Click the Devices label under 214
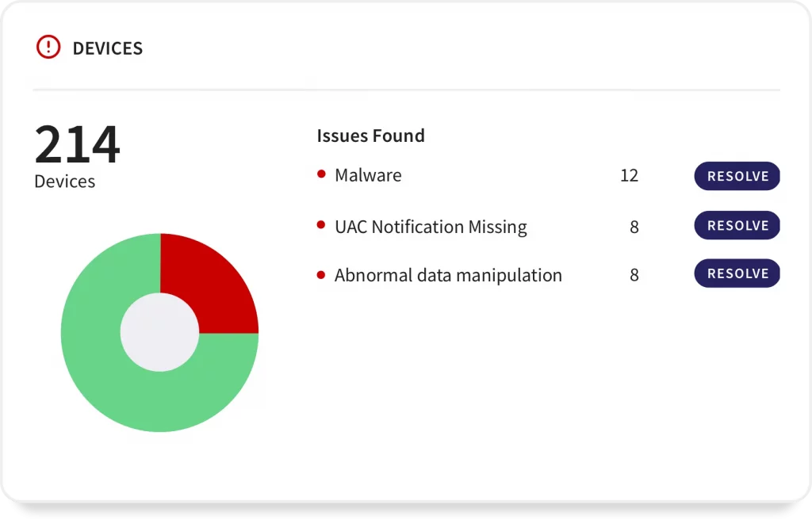The image size is (812, 520). coord(64,182)
